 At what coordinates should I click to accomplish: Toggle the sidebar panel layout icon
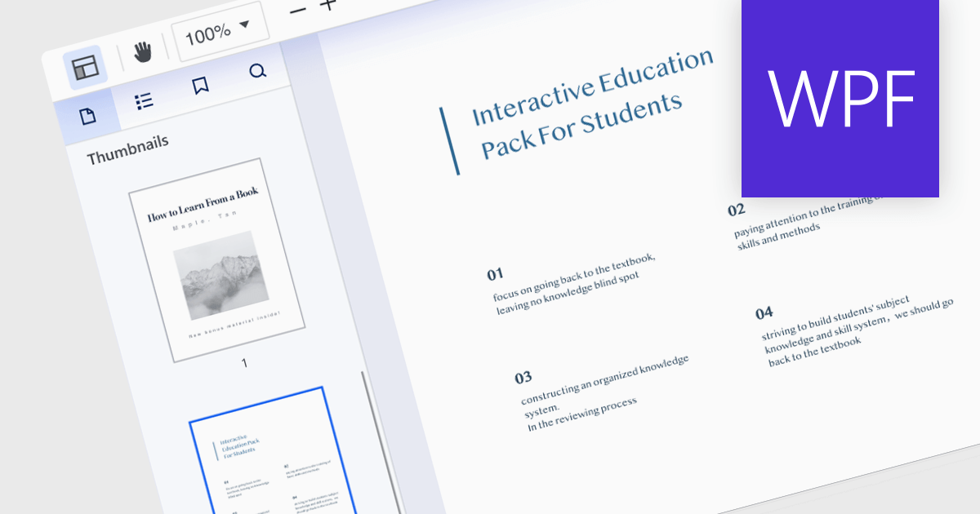85,67
